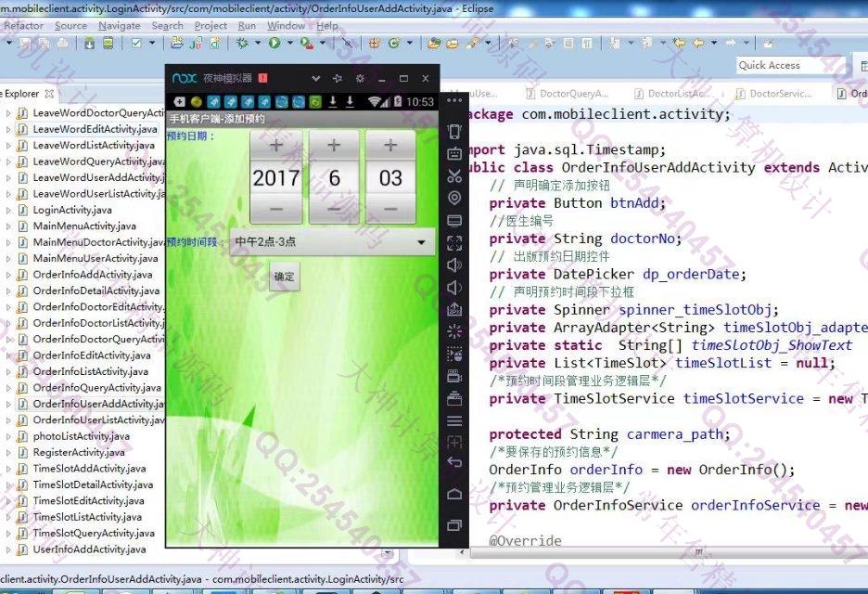Click the Nox volume up icon
Viewport: 868px width, 594px height.
[454, 265]
